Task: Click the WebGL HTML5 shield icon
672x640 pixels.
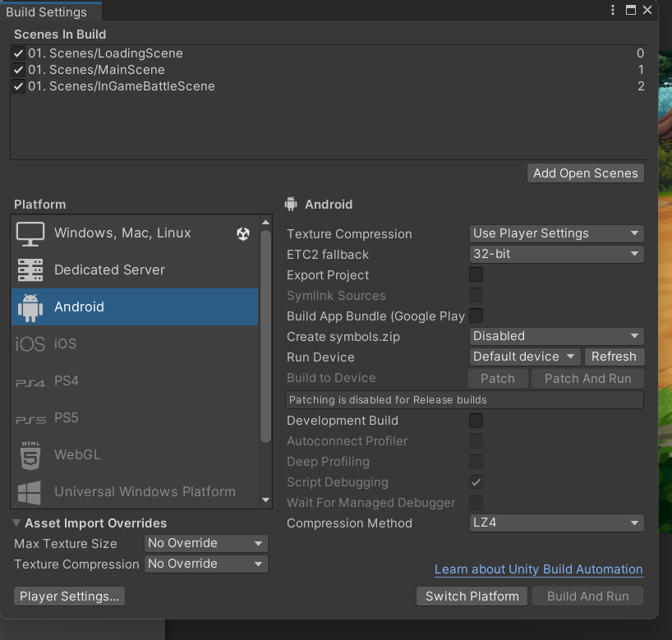Action: coord(30,455)
